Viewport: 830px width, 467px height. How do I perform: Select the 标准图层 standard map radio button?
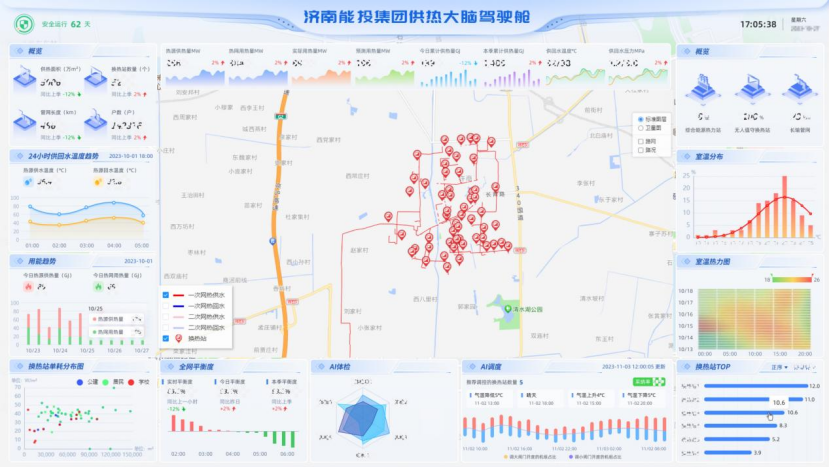coord(641,119)
